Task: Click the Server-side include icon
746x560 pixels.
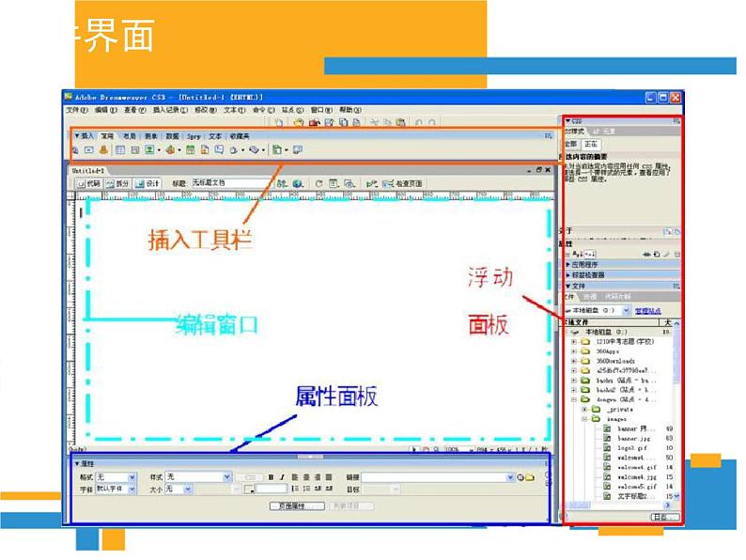Action: (205, 150)
